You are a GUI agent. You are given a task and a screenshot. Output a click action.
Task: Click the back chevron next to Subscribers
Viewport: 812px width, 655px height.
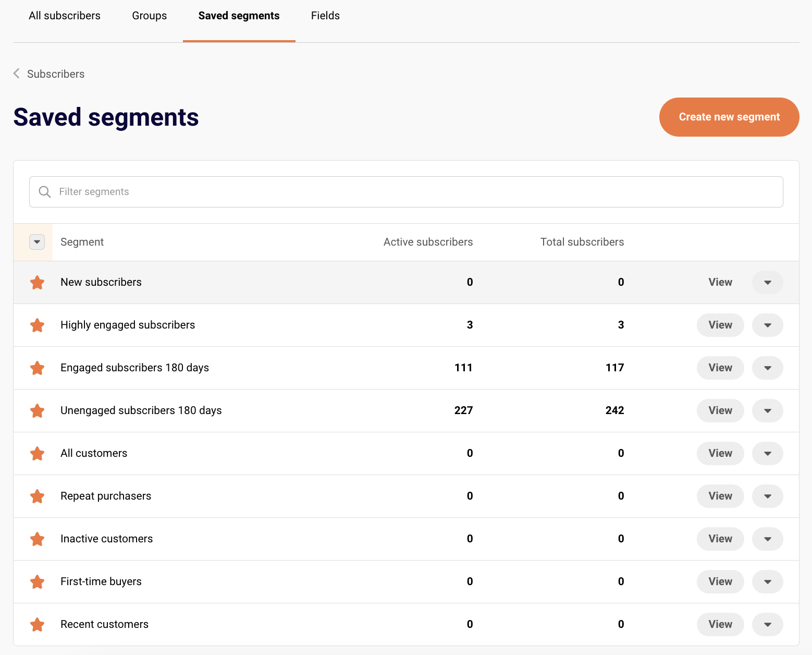tap(17, 74)
